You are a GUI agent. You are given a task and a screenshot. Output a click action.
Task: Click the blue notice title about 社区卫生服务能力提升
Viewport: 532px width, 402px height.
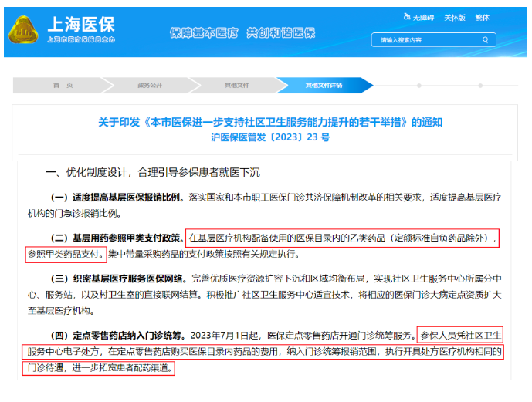270,122
